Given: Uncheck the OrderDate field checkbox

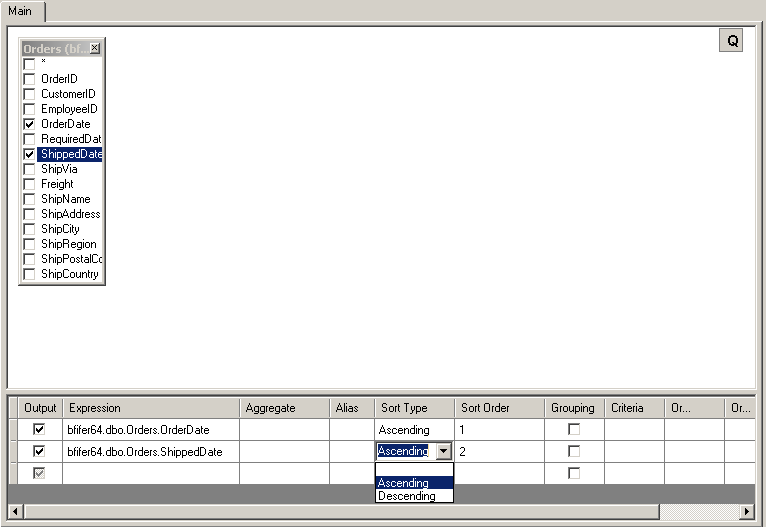Looking at the screenshot, I should pos(29,124).
